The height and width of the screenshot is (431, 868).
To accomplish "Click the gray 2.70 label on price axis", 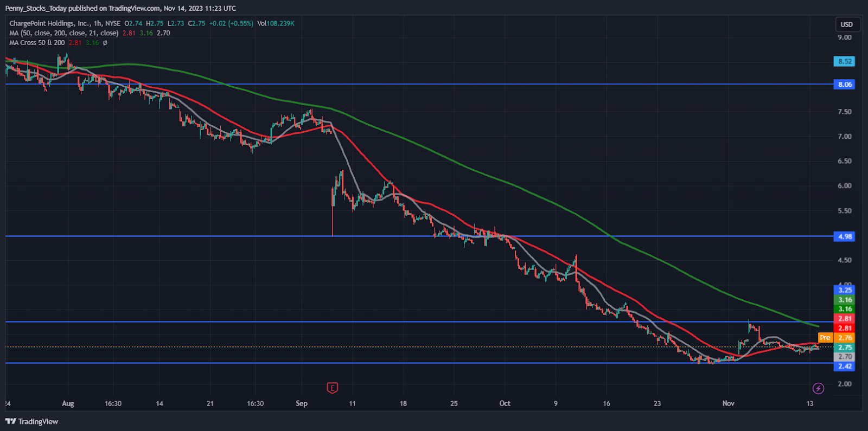I will (845, 357).
